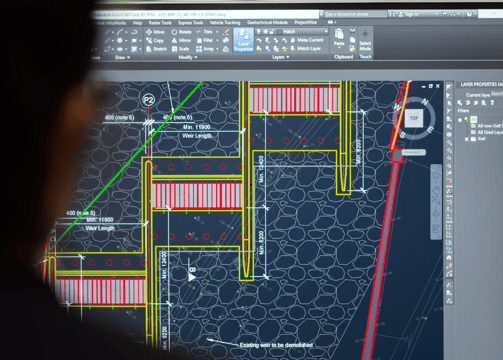The width and height of the screenshot is (503, 360).
Task: Click the W compass label on ViewCube
Action: [x=397, y=107]
